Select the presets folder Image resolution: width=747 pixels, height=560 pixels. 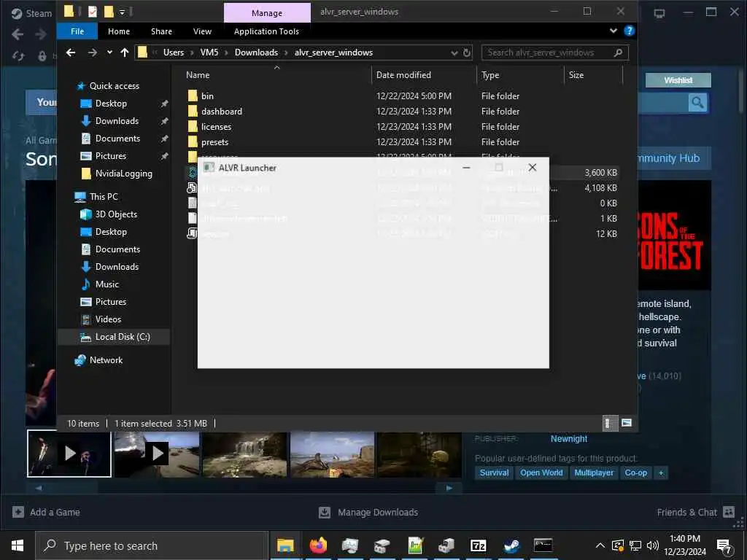tap(215, 142)
